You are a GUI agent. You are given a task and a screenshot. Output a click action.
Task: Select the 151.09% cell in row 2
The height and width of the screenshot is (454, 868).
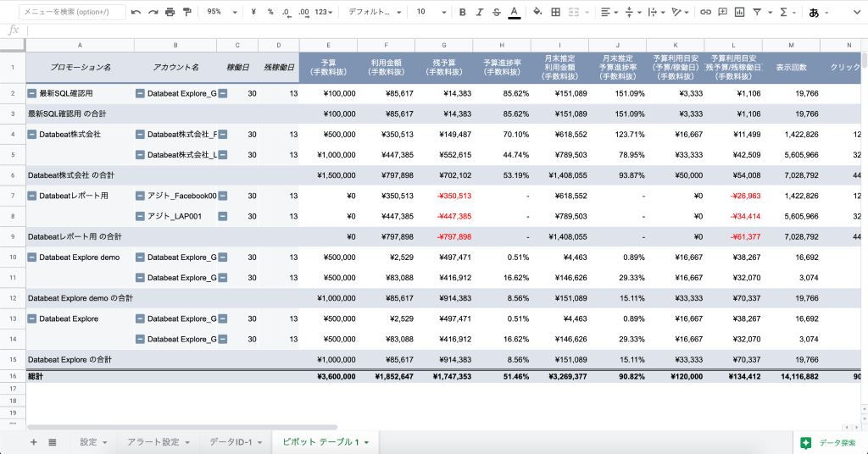tap(617, 93)
